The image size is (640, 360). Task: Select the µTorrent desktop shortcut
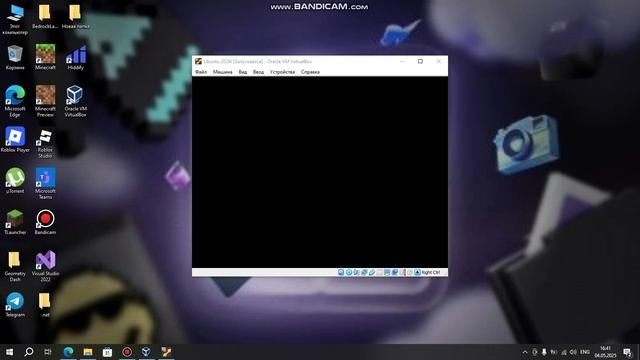coord(15,181)
